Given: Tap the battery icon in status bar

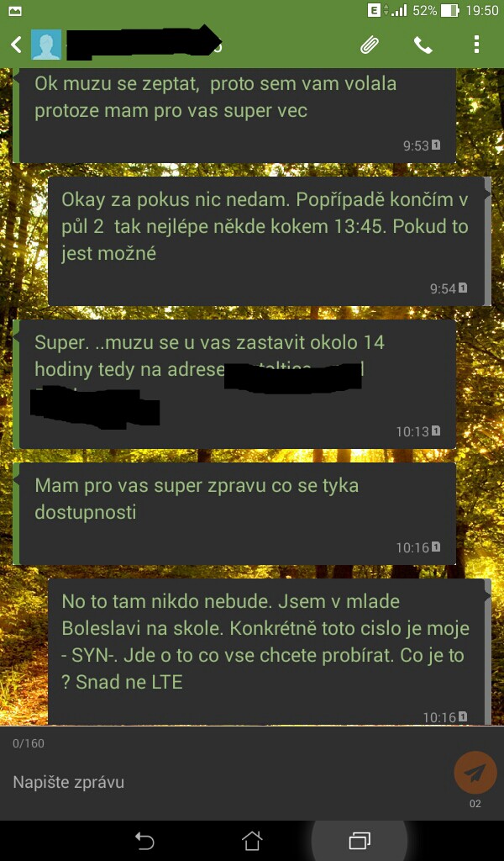Looking at the screenshot, I should (x=449, y=10).
